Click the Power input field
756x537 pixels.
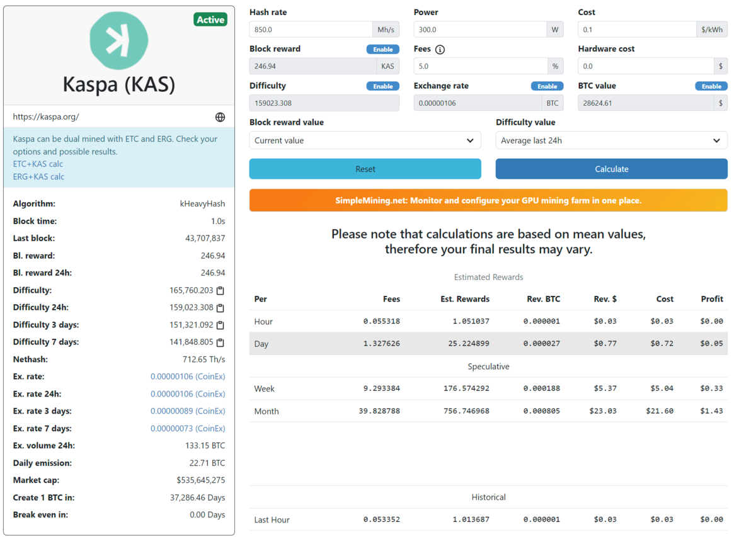click(x=480, y=30)
